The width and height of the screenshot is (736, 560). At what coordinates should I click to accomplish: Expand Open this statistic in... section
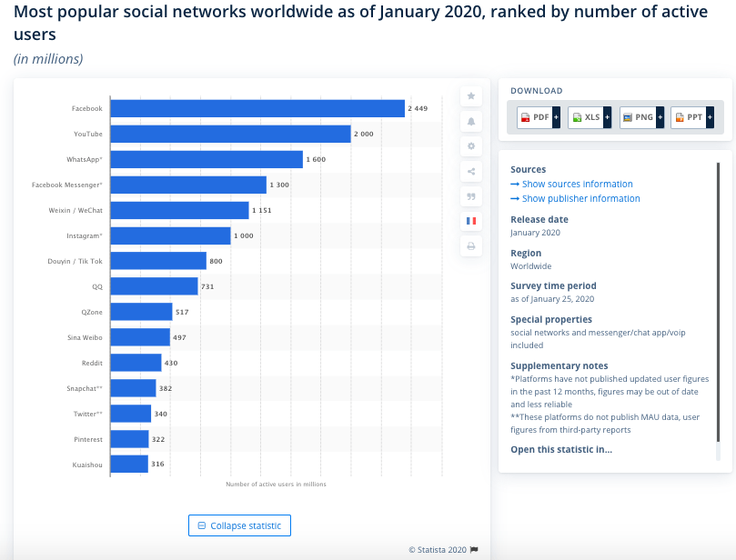(x=561, y=449)
